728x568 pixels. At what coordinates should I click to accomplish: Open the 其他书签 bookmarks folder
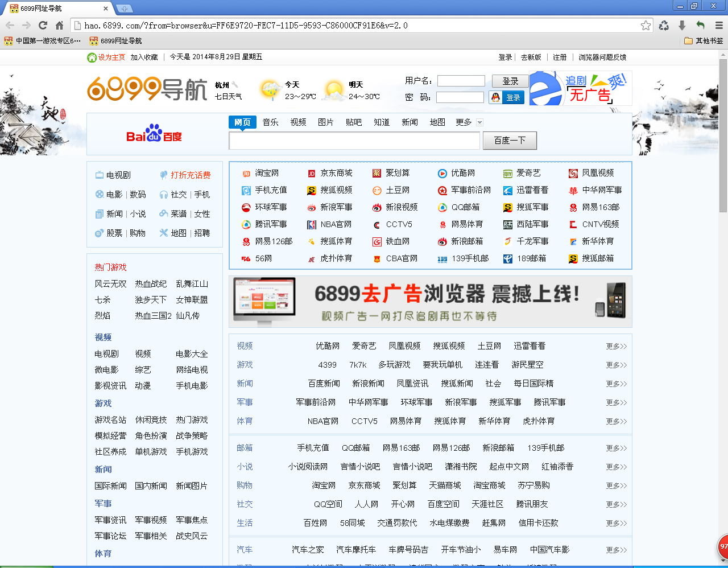pyautogui.click(x=704, y=41)
